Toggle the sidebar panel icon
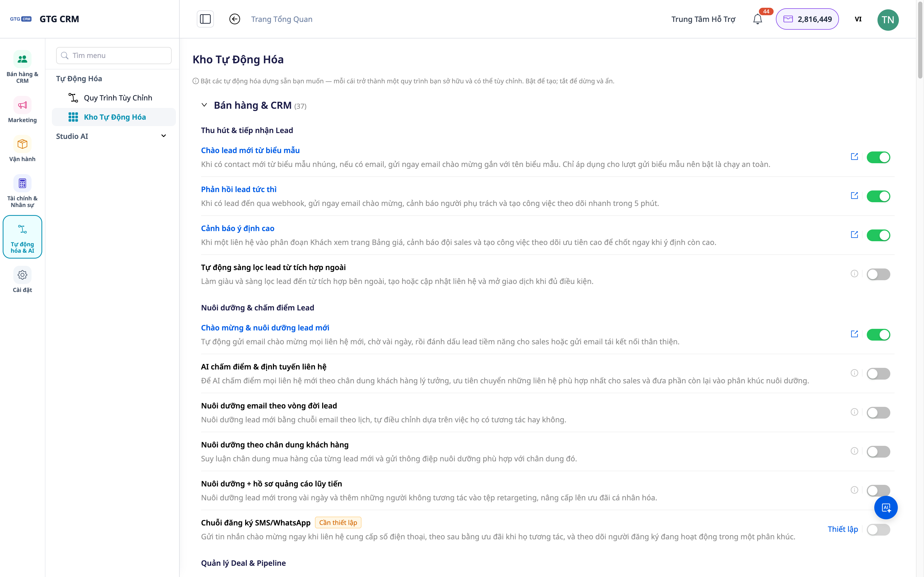The width and height of the screenshot is (924, 577). point(205,19)
